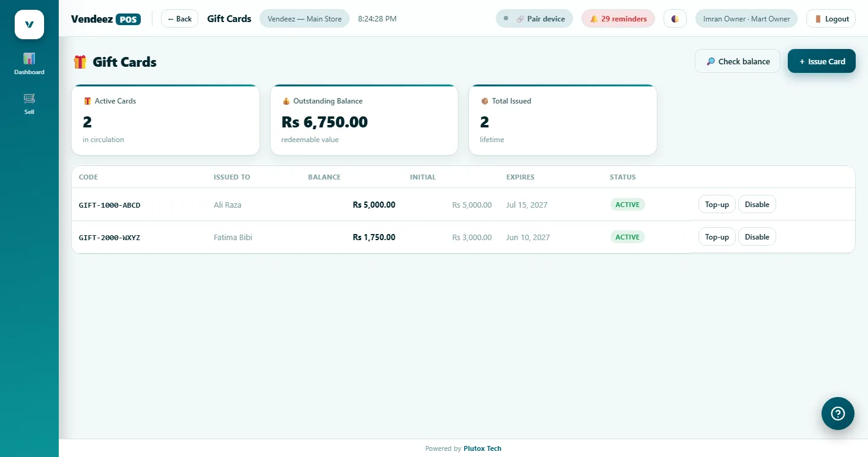
Task: Click the Vendeez logo tile
Action: (29, 25)
